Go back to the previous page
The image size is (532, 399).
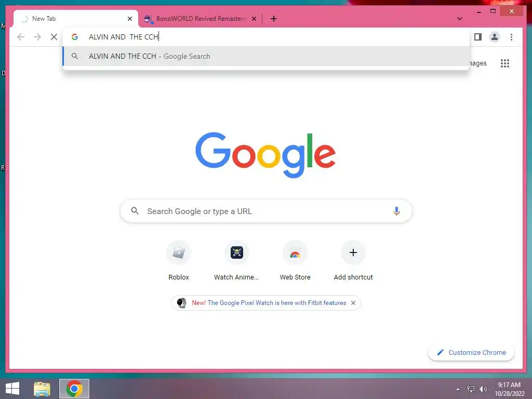click(21, 37)
